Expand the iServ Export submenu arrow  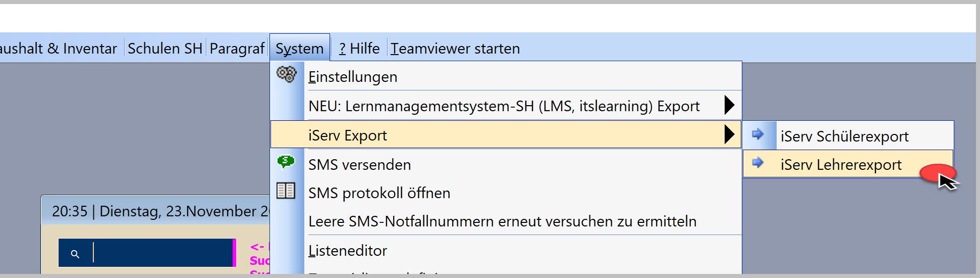click(x=729, y=134)
